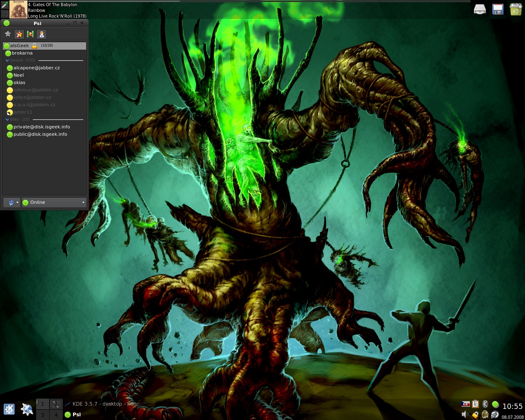This screenshot has width=525, height=420.
Task: Collapse the Disky group arrow
Action: (7, 119)
